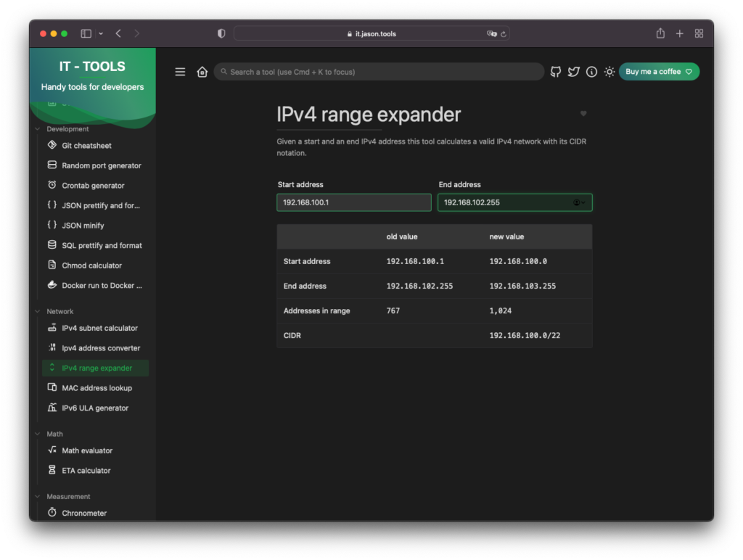Open Safari sidebar options chevron
This screenshot has height=560, width=743.
[101, 33]
